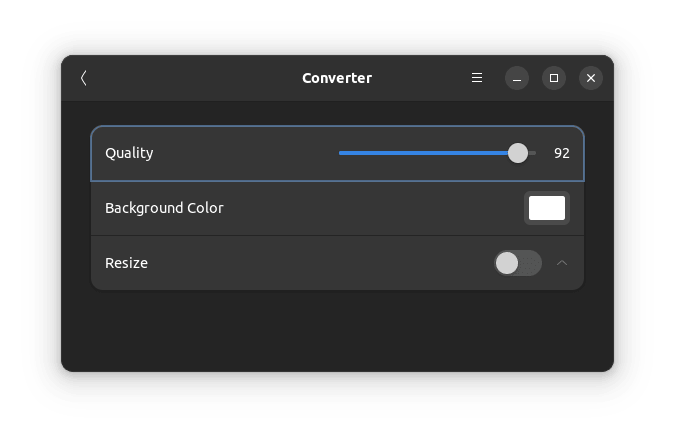Activate the Resize settings row
Screen dimensions: 675x439
(x=300, y=263)
